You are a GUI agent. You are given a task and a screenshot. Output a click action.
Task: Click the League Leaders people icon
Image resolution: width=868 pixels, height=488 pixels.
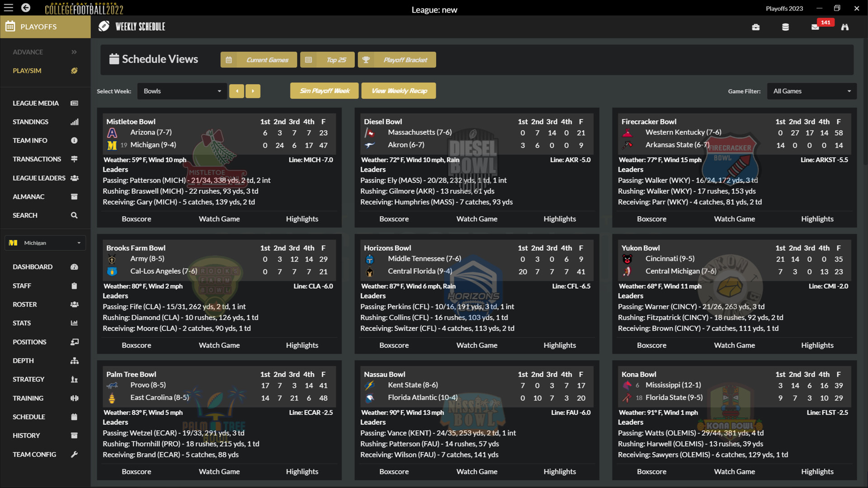[x=74, y=178]
